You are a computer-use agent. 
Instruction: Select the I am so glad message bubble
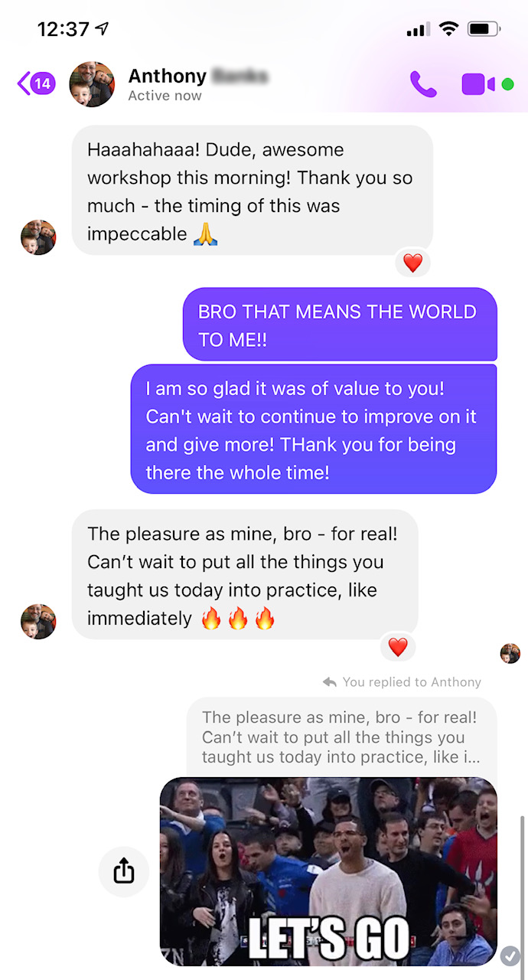click(x=314, y=430)
